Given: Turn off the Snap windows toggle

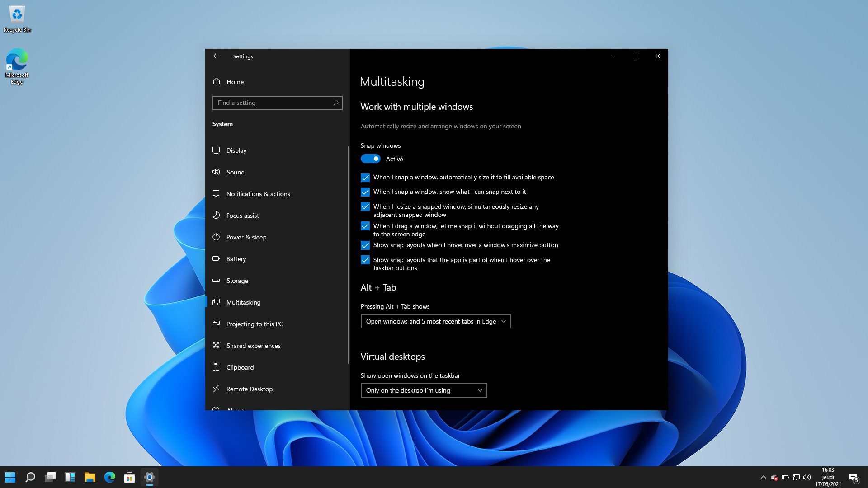Looking at the screenshot, I should (370, 159).
